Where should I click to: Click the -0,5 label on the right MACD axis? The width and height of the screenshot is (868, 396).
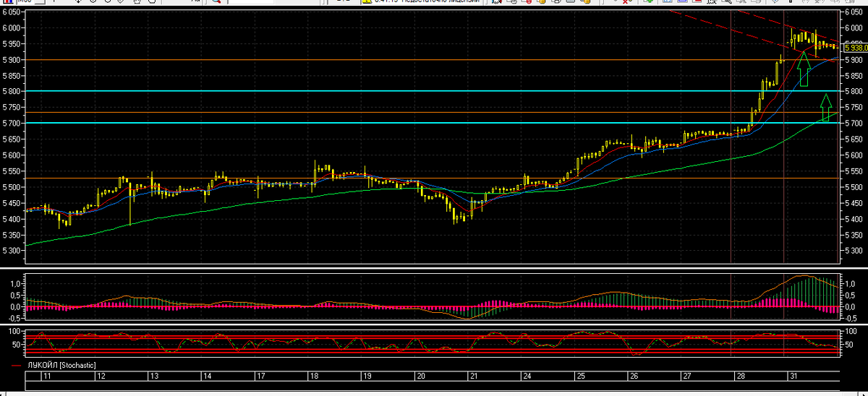[850, 318]
